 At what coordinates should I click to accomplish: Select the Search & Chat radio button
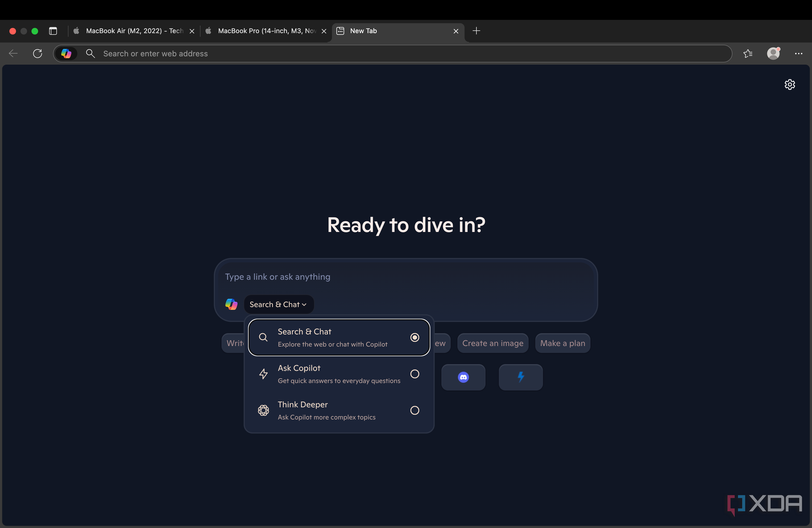click(x=415, y=337)
